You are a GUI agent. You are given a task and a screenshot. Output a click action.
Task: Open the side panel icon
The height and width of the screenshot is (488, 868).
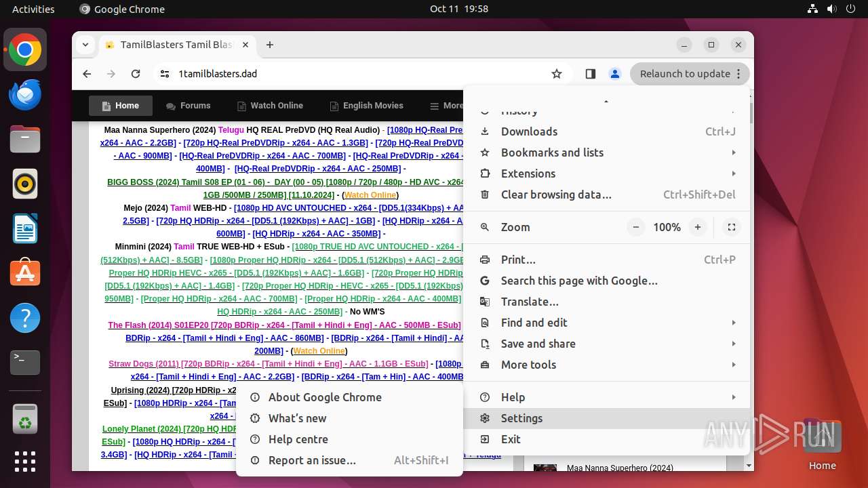point(590,74)
